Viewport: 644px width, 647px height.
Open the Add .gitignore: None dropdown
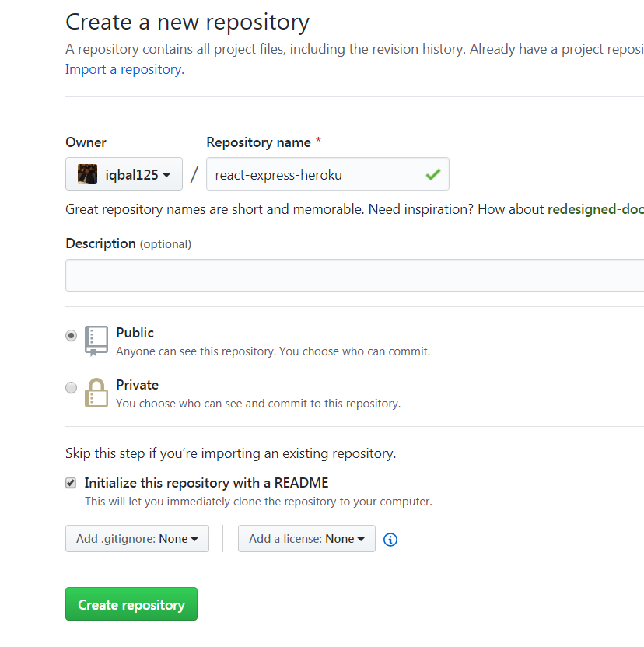click(x=137, y=538)
